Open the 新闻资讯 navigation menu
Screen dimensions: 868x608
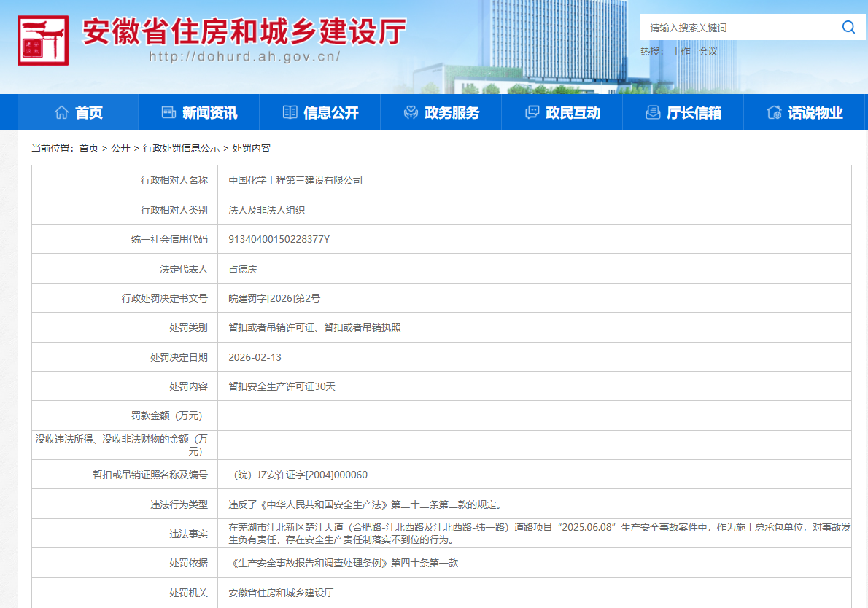209,113
